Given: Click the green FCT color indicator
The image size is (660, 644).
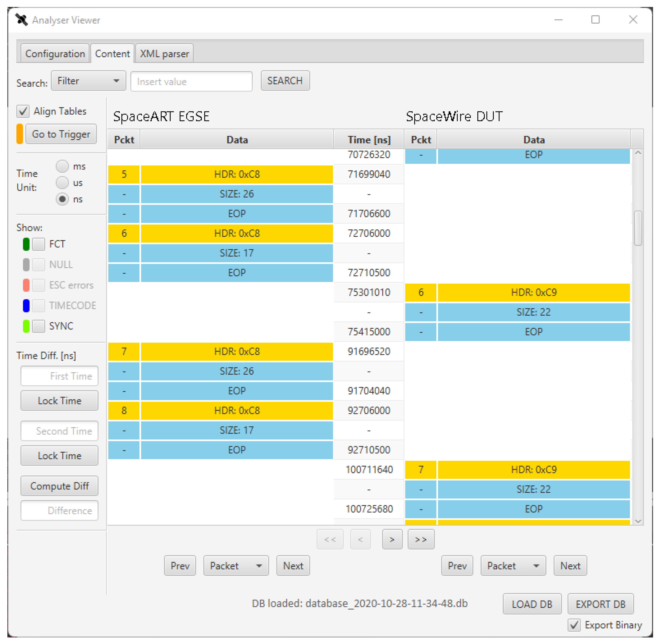Looking at the screenshot, I should (26, 244).
